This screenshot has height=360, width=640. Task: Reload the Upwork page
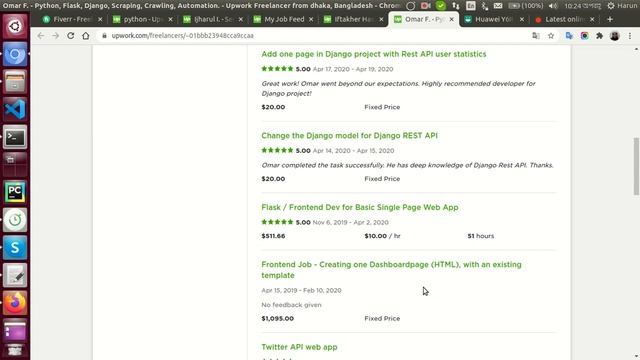(x=71, y=36)
